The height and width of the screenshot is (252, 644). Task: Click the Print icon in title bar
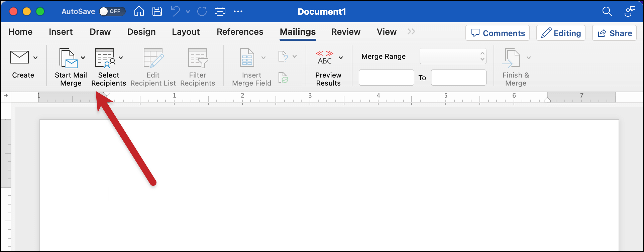coord(220,12)
